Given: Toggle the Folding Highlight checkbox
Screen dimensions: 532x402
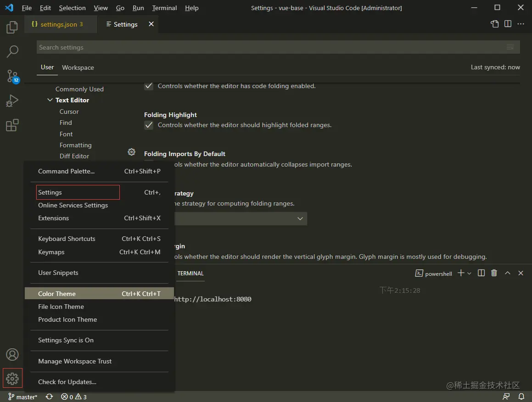Looking at the screenshot, I should [x=149, y=125].
